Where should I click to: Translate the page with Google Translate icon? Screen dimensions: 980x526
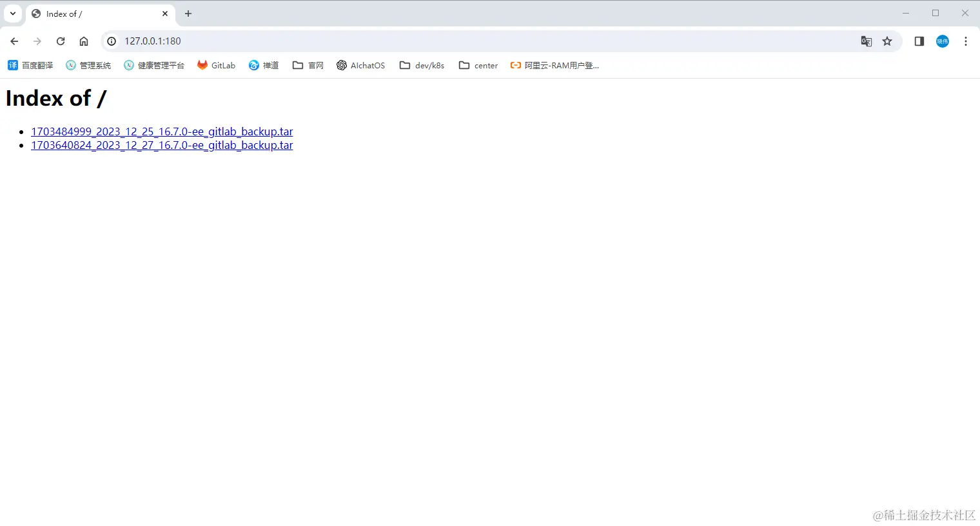tap(866, 41)
